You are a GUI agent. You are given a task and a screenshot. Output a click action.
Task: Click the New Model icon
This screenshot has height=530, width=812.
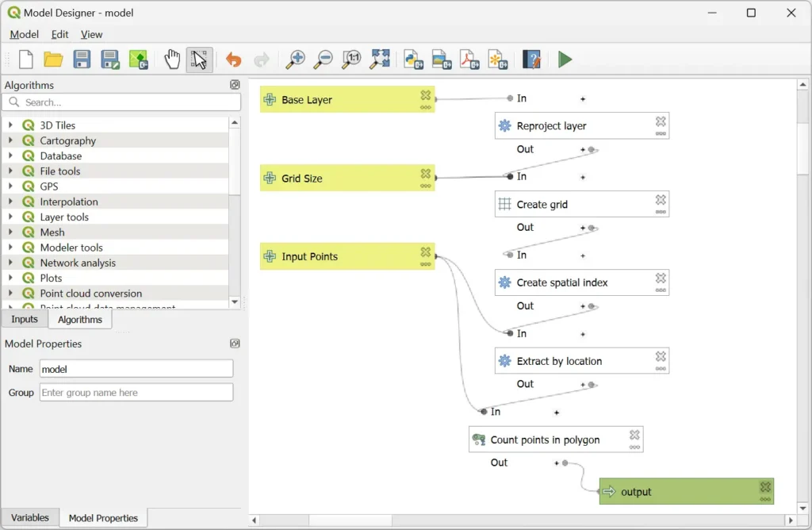26,60
